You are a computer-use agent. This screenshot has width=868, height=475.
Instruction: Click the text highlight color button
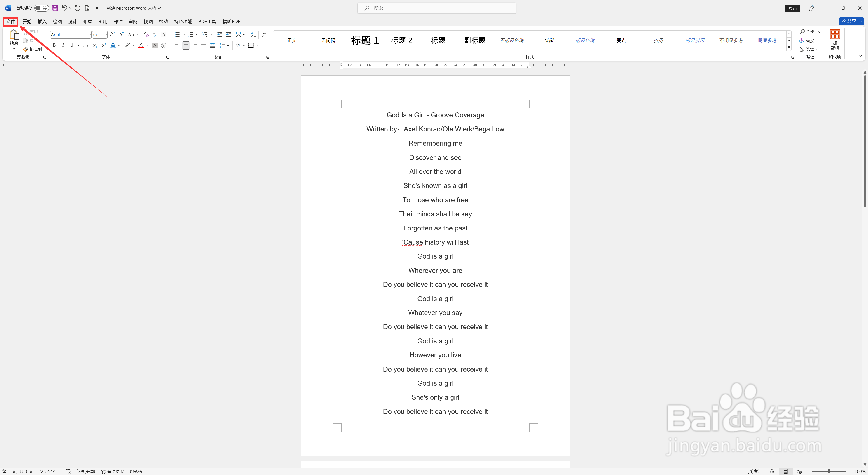click(x=127, y=45)
